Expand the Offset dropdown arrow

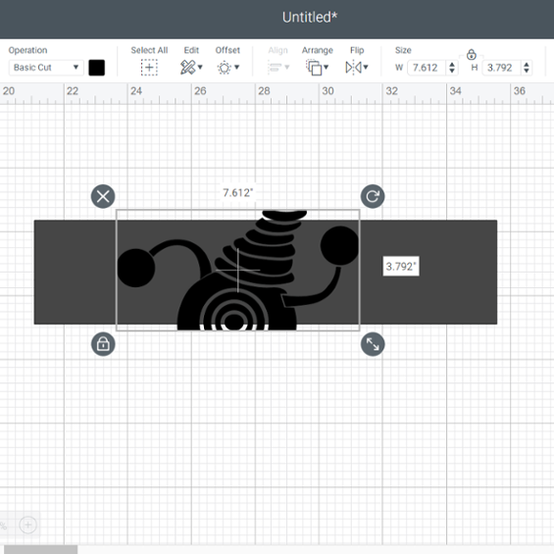click(x=237, y=67)
